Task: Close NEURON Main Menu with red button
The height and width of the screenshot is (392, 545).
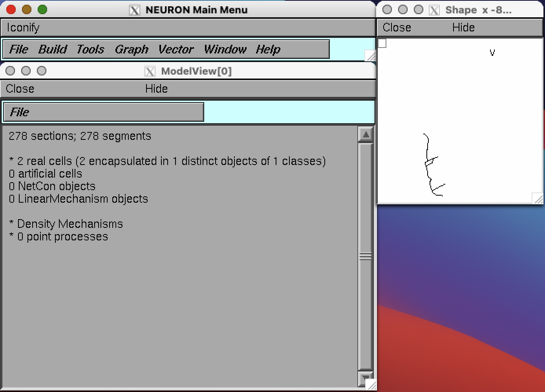Action: pos(11,9)
